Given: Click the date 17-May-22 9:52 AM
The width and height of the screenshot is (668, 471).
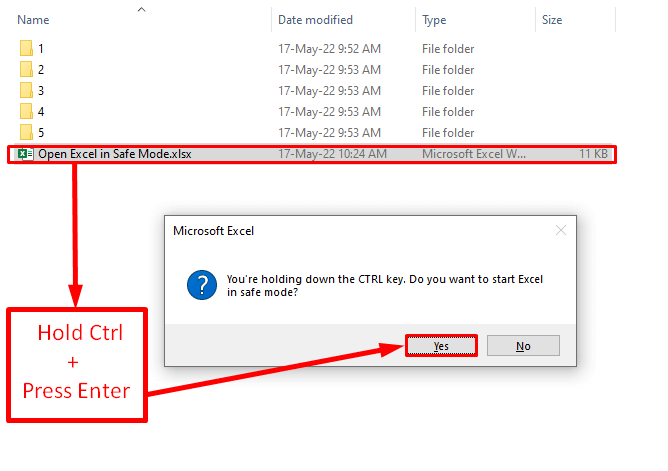Looking at the screenshot, I should click(329, 49).
